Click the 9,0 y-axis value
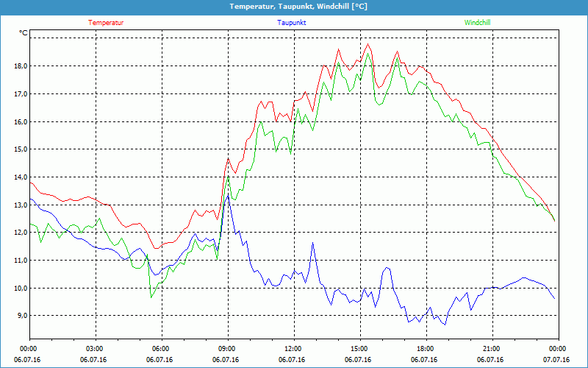 [x=24, y=316]
